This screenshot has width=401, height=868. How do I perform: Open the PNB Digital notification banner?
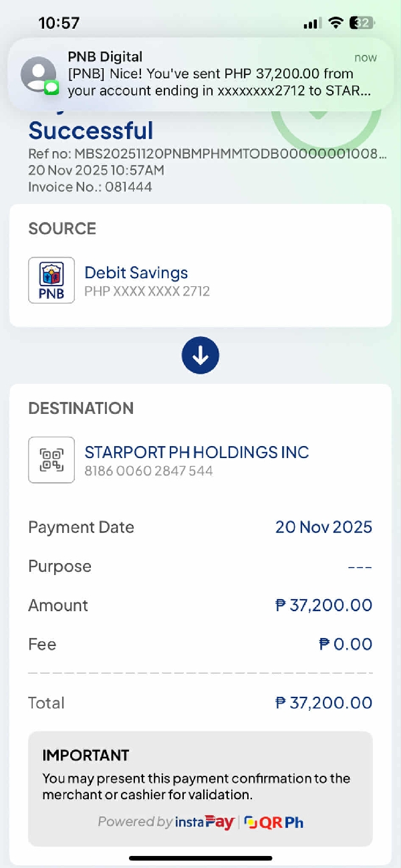(x=200, y=74)
